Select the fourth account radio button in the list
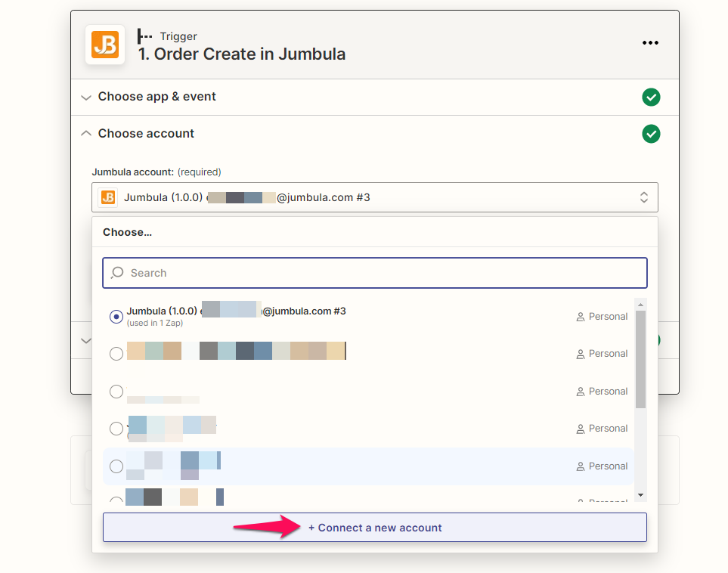Image resolution: width=728 pixels, height=573 pixels. click(x=116, y=428)
